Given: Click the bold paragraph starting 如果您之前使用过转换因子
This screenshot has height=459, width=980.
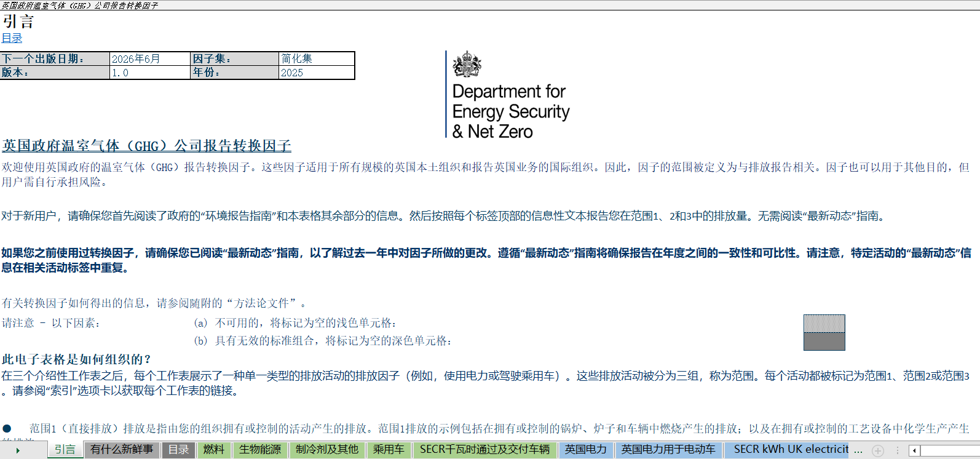Looking at the screenshot, I should tap(486, 260).
